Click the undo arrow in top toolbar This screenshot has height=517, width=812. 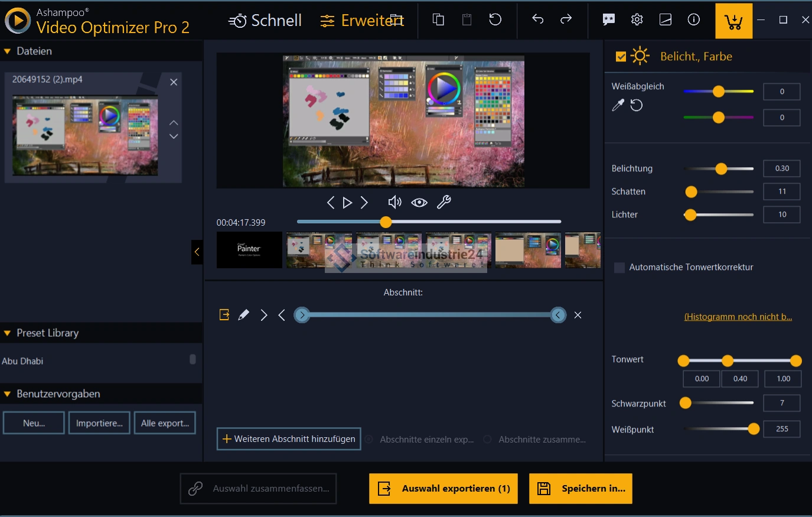(x=537, y=19)
